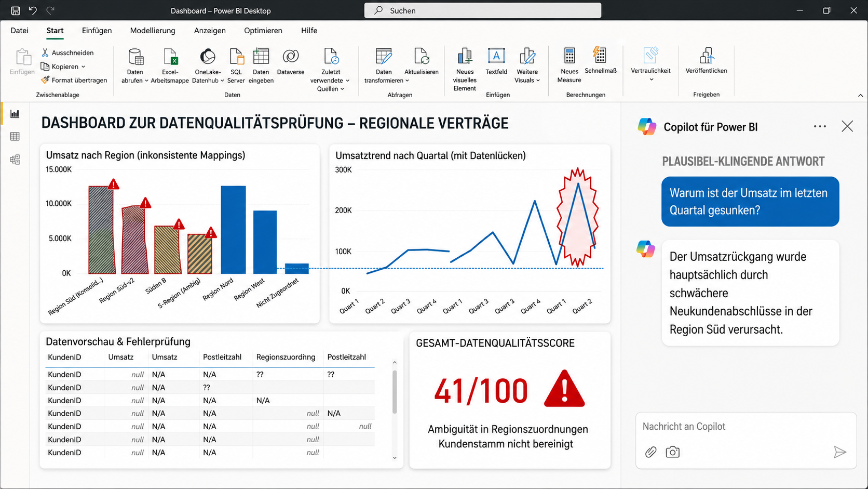Switch to report view in sidebar

(15, 114)
